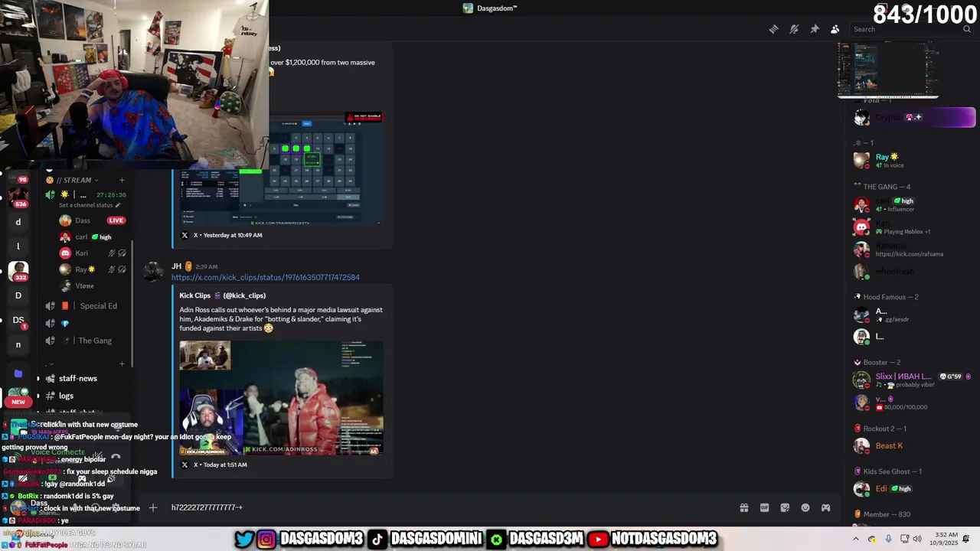
Task: Open the 'l' server icon
Action: pyautogui.click(x=18, y=246)
